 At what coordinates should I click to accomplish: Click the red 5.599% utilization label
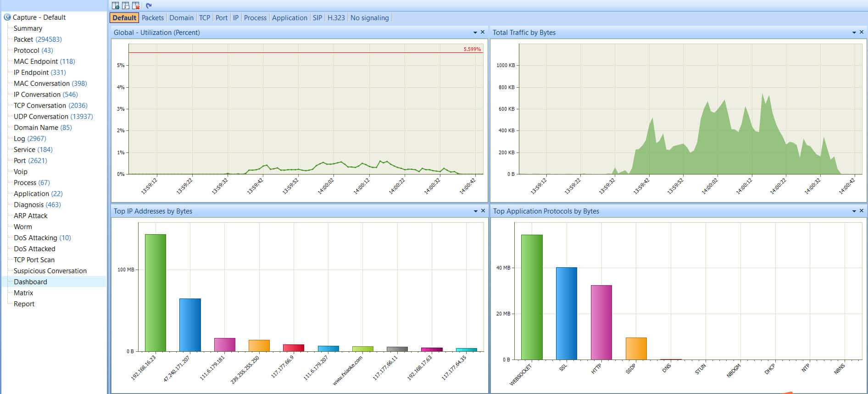pos(472,49)
